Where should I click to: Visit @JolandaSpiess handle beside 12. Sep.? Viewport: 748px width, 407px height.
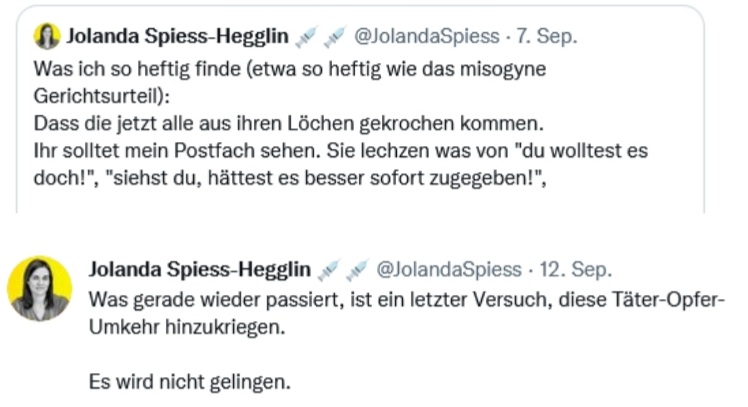pyautogui.click(x=449, y=270)
